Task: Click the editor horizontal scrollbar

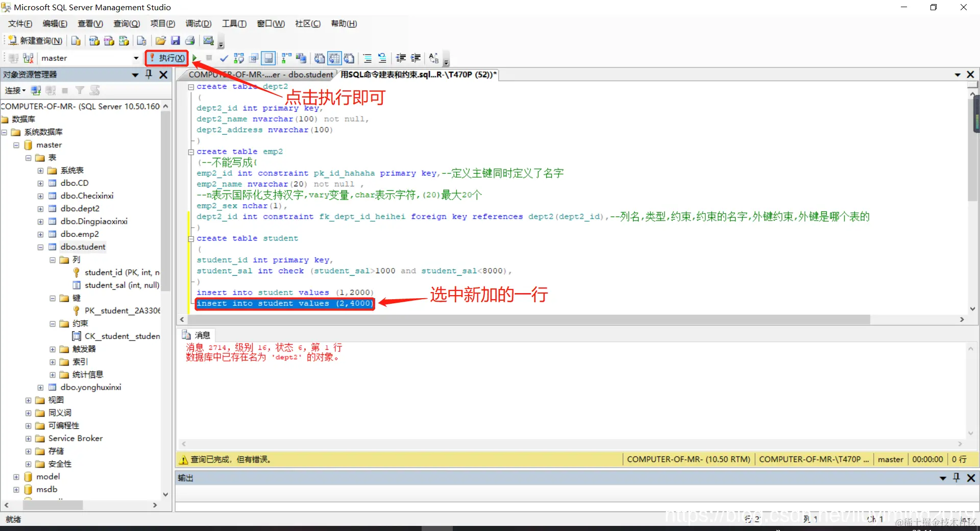Action: [x=529, y=320]
